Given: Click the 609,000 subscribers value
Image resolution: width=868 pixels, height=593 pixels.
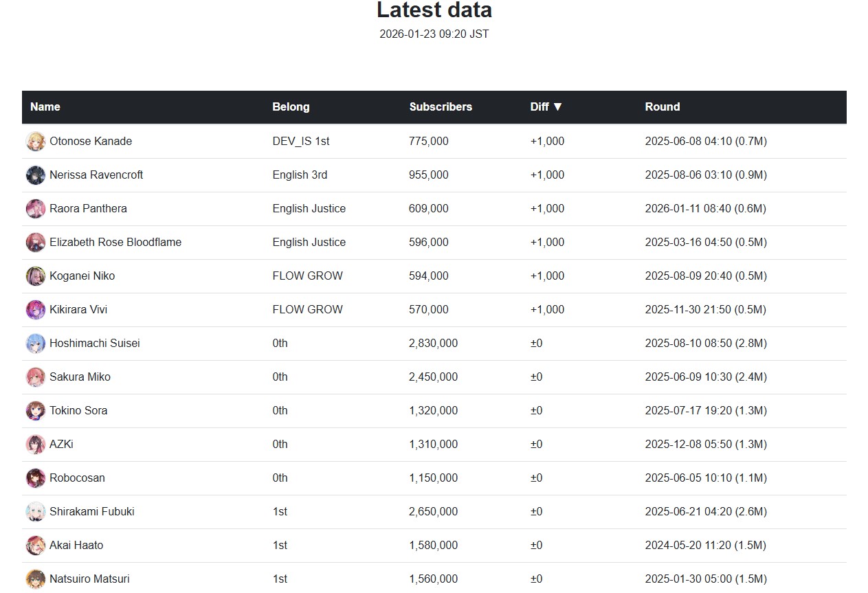Looking at the screenshot, I should [429, 209].
